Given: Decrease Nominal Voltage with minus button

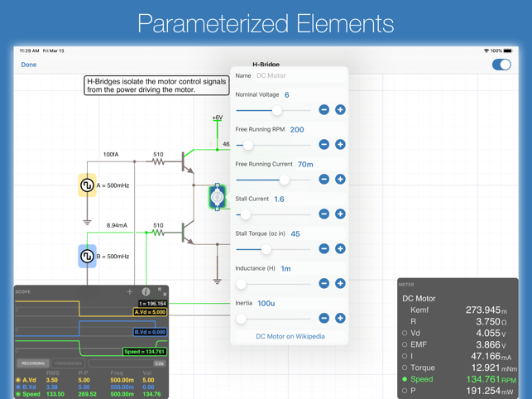Looking at the screenshot, I should (x=324, y=109).
